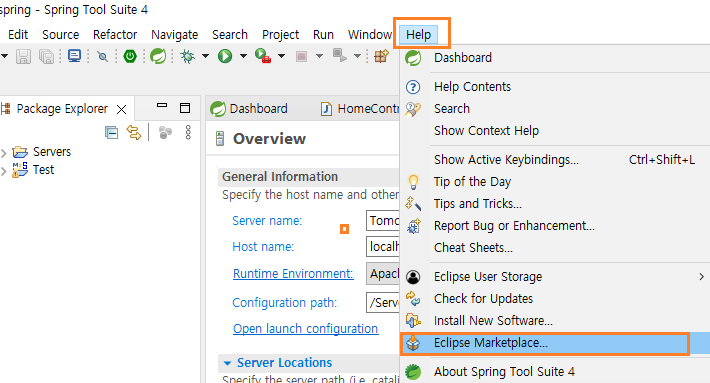This screenshot has height=383, width=710.
Task: Click the Help menu
Action: pyautogui.click(x=418, y=34)
